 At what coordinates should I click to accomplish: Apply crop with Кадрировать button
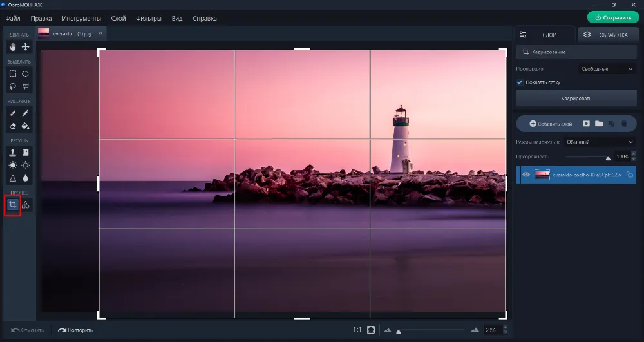(x=576, y=99)
